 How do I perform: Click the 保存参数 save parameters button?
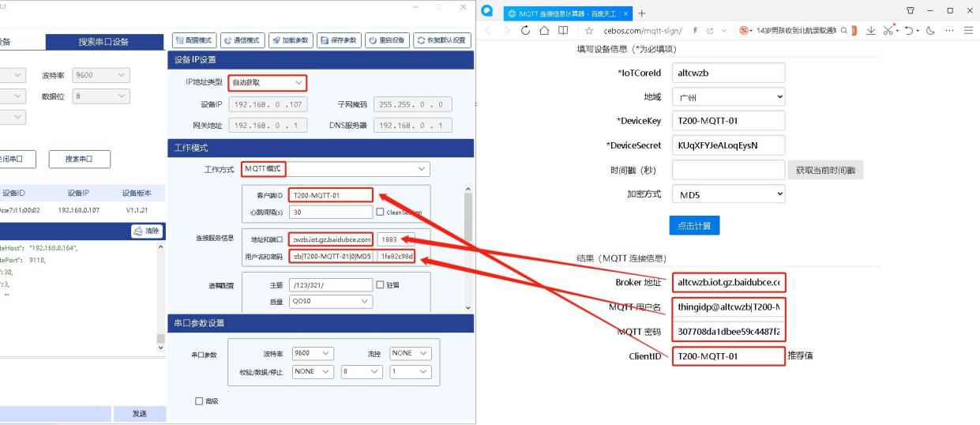339,40
